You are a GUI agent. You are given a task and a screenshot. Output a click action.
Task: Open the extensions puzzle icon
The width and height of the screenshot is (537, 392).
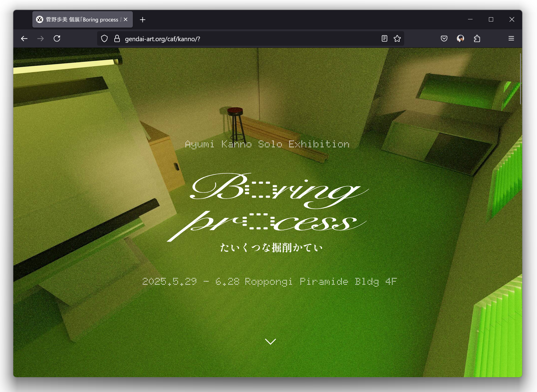tap(477, 38)
